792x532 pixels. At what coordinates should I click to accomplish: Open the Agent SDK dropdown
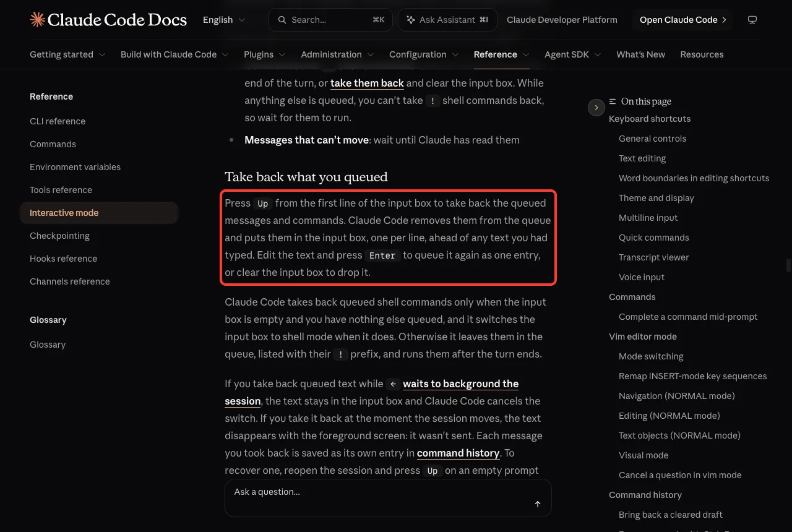[x=573, y=54]
